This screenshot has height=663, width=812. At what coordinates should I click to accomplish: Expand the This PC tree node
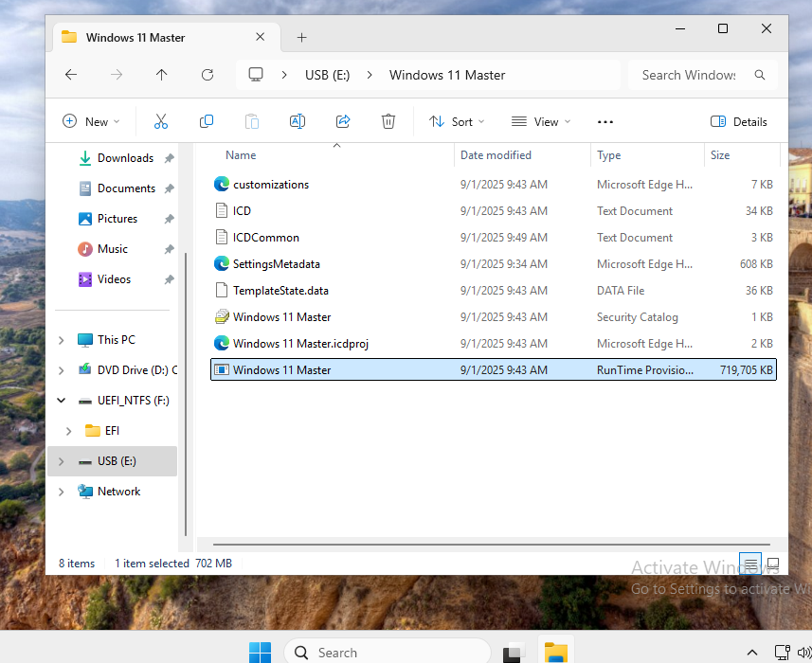click(x=62, y=340)
